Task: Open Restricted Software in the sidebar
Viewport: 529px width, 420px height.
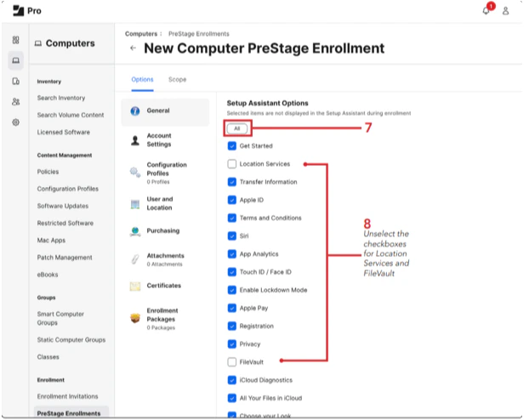Action: pyautogui.click(x=65, y=224)
